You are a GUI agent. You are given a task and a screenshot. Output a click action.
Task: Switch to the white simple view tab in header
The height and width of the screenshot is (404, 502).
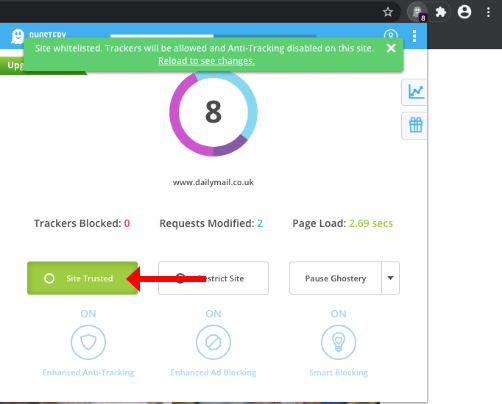coord(162,36)
